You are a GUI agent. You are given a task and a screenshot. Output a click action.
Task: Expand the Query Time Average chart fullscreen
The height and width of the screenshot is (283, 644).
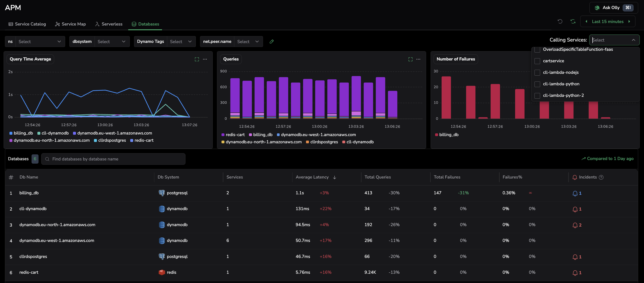[x=197, y=59]
